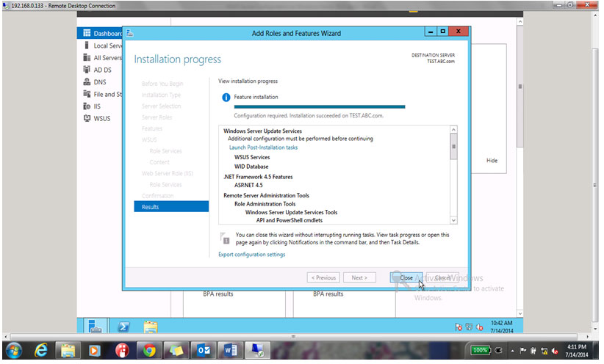The width and height of the screenshot is (604, 364).
Task: Select Installation Type wizard step
Action: click(161, 95)
